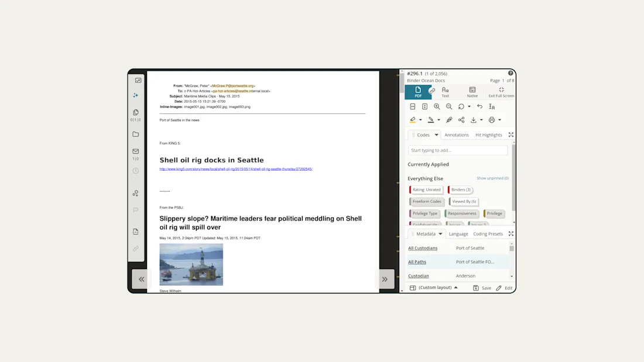
Task: Expand the Codes panel to full size
Action: (511, 135)
